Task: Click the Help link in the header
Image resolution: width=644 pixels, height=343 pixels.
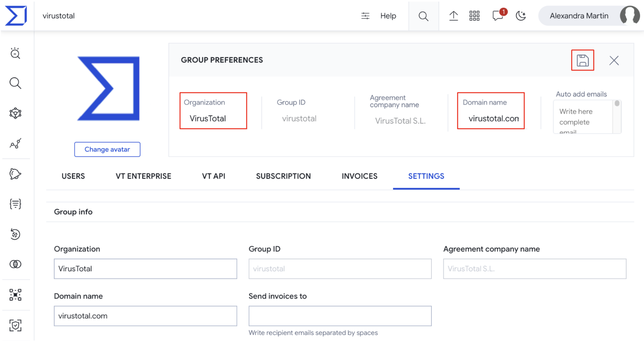Action: coord(388,16)
